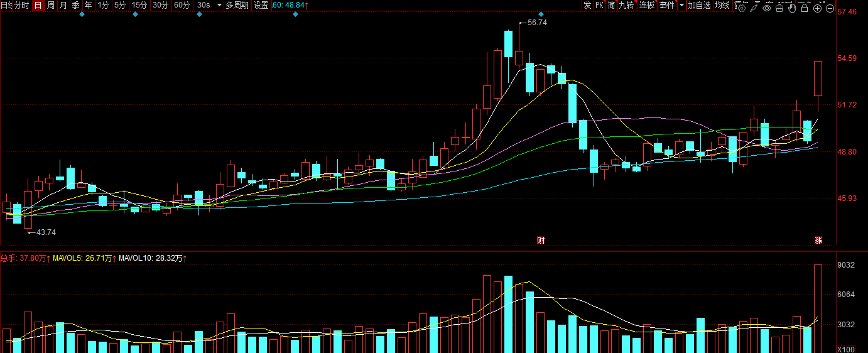Select the 日 daily period tab
The image size is (868, 353).
pos(38,5)
